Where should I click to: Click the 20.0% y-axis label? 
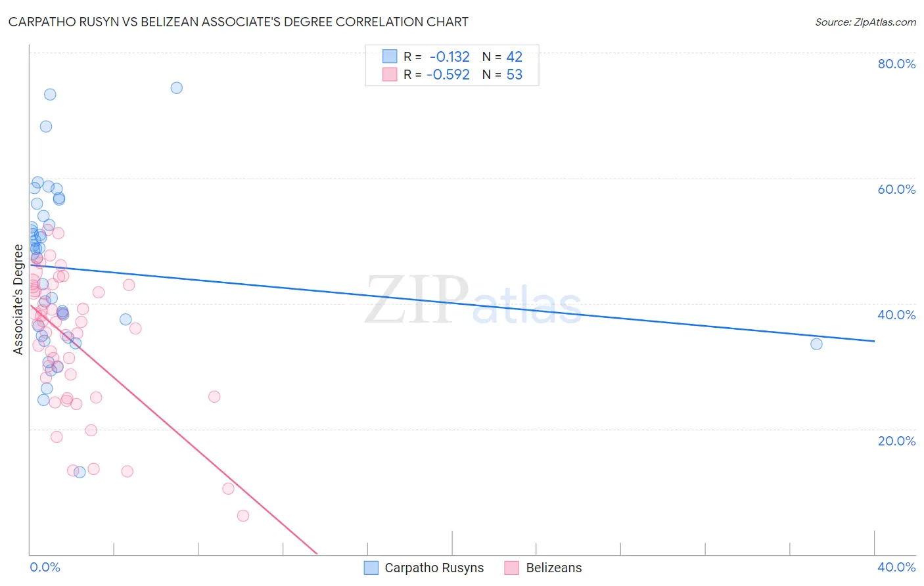click(896, 441)
